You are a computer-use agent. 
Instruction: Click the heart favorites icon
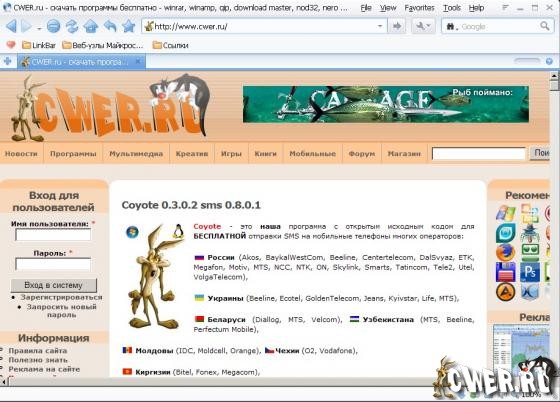(x=11, y=45)
